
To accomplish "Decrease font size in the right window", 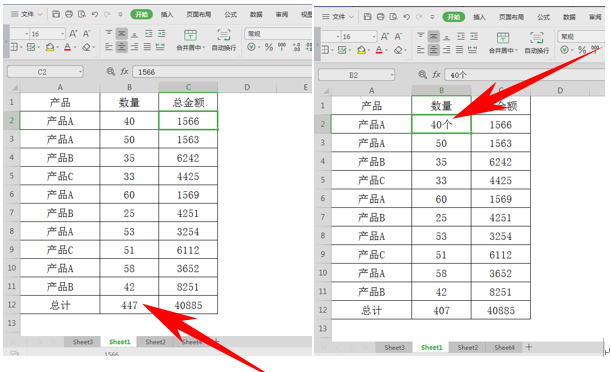I will coord(398,37).
